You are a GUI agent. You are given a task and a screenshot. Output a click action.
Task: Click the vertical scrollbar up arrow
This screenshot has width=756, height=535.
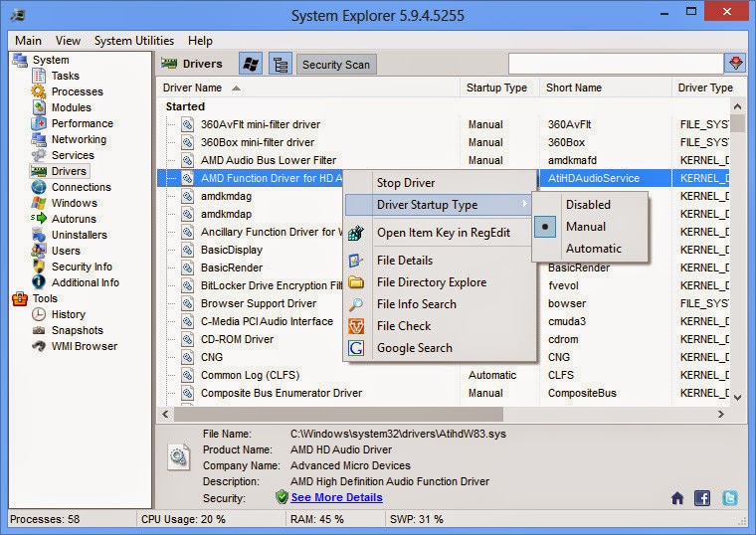coord(737,106)
